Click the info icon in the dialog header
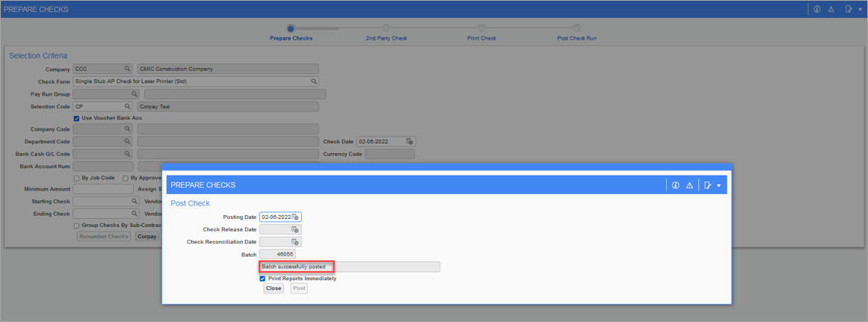Viewport: 868px width, 322px height. (x=675, y=185)
